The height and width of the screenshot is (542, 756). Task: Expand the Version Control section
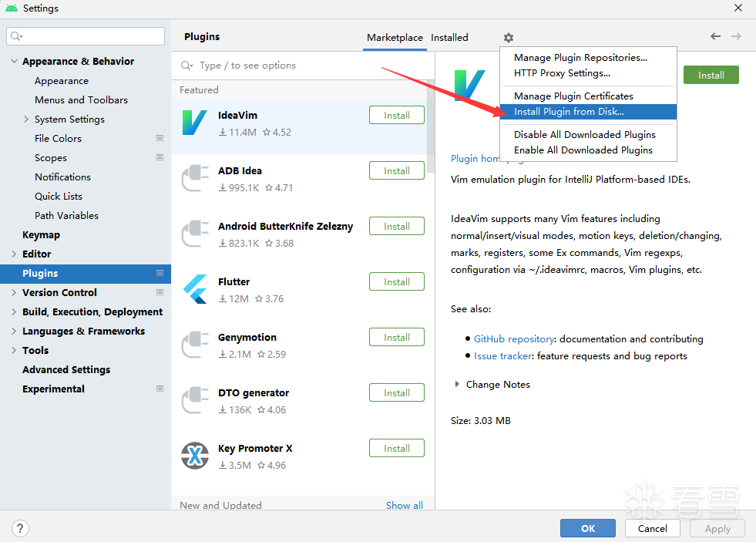pyautogui.click(x=14, y=293)
